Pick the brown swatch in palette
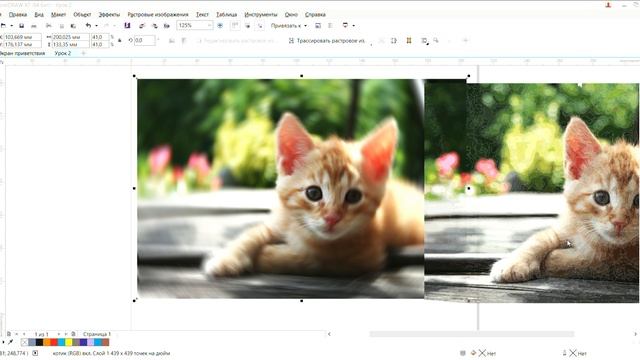The height and width of the screenshot is (360, 640). tap(105, 342)
